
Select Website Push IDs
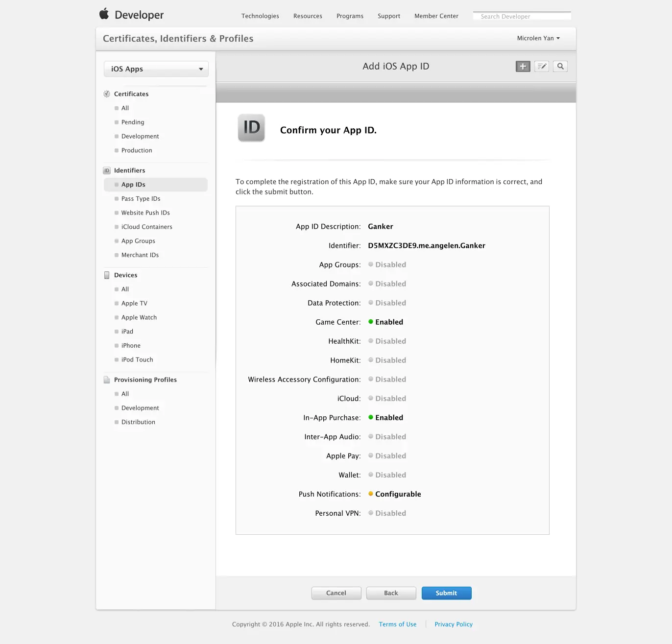click(x=145, y=213)
